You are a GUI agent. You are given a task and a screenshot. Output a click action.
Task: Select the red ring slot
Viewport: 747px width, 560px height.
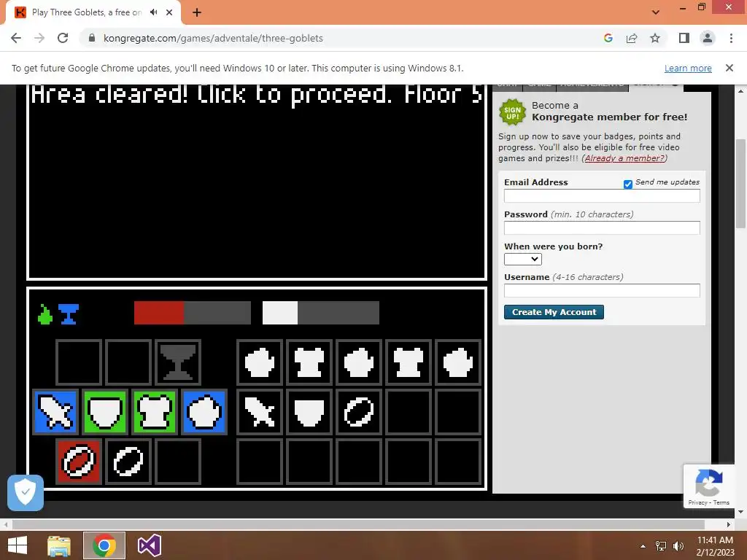pos(79,462)
